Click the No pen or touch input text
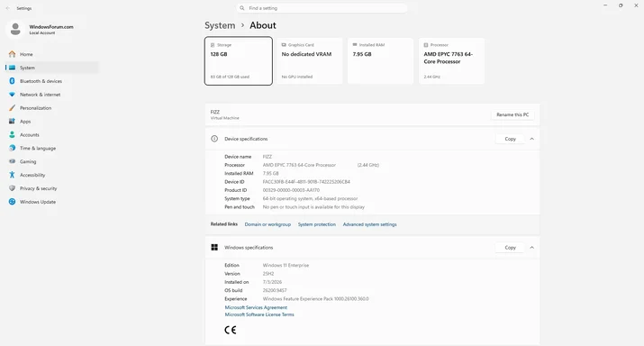644x346 pixels. coord(313,207)
